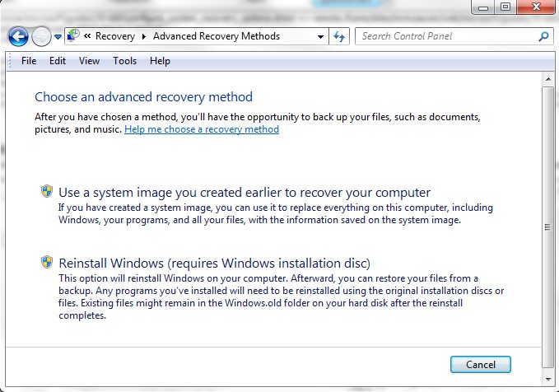Image resolution: width=559 pixels, height=392 pixels.
Task: Open Help me choose a recovery method link
Action: (x=202, y=129)
